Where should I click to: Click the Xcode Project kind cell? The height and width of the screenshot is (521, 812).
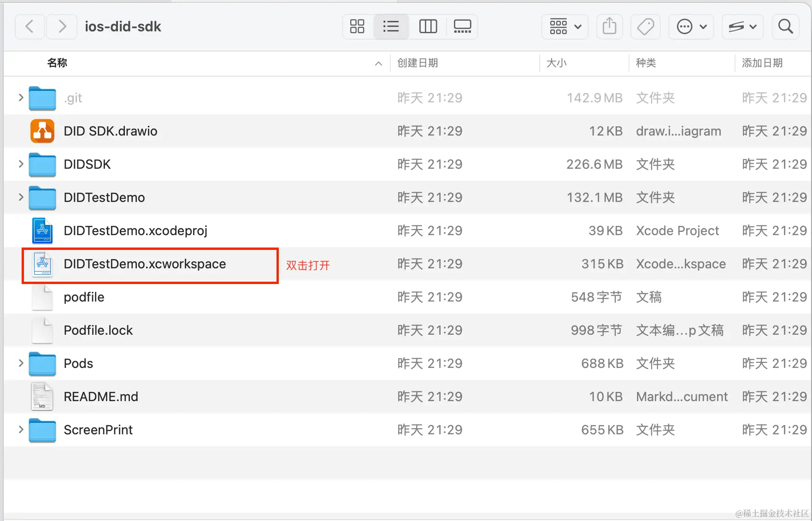[677, 231]
